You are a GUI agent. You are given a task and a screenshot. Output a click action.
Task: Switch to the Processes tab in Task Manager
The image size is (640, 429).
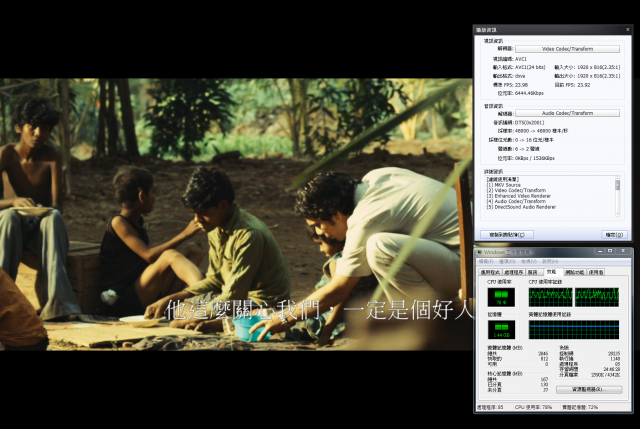(x=513, y=272)
